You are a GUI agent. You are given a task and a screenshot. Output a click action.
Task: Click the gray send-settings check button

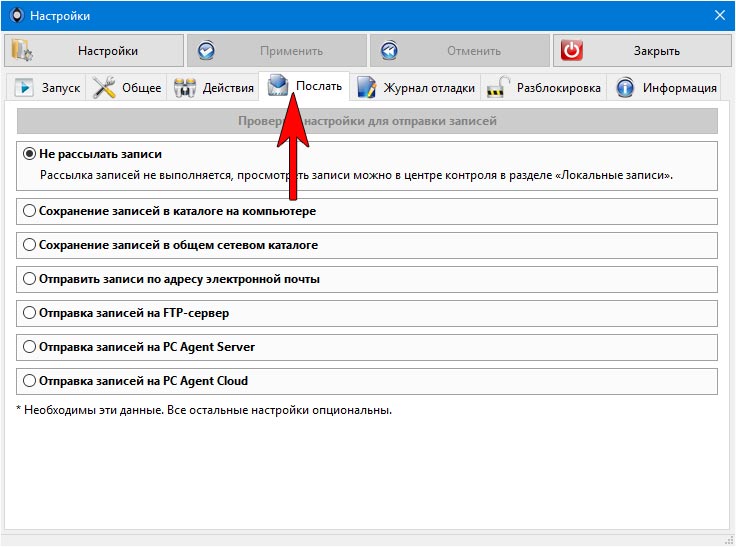coord(367,121)
